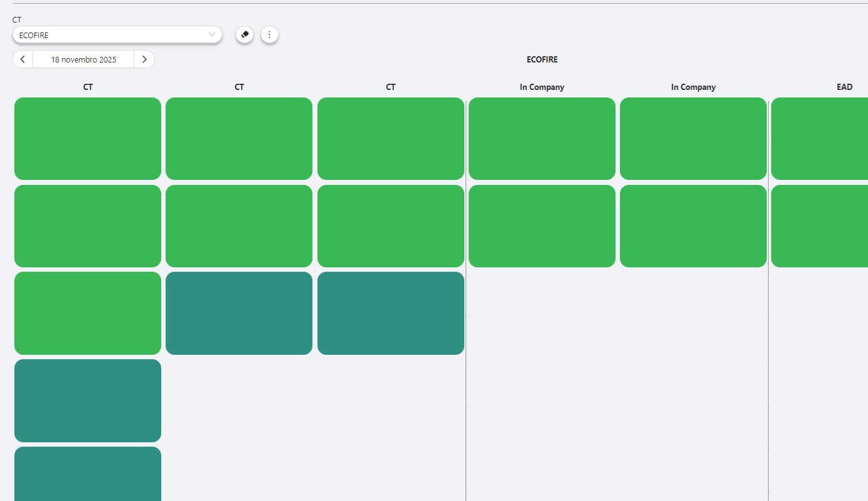Select the leftmost CT column header
Screen dimensions: 868x501
(x=87, y=87)
